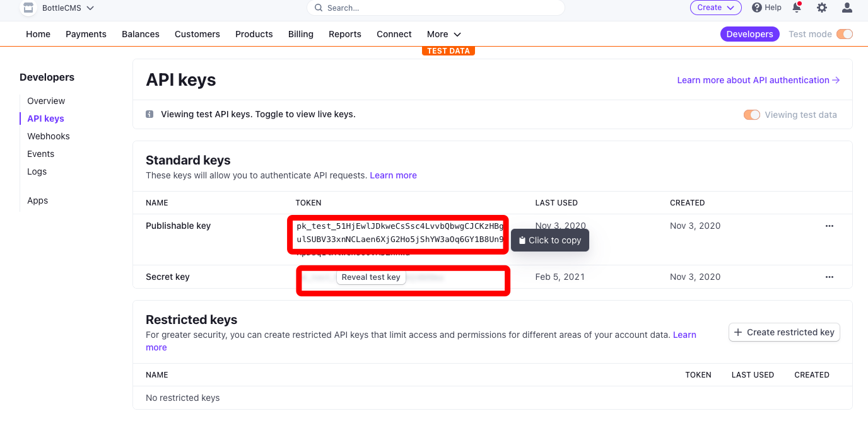The width and height of the screenshot is (868, 445).
Task: Open the notifications bell icon
Action: (797, 8)
